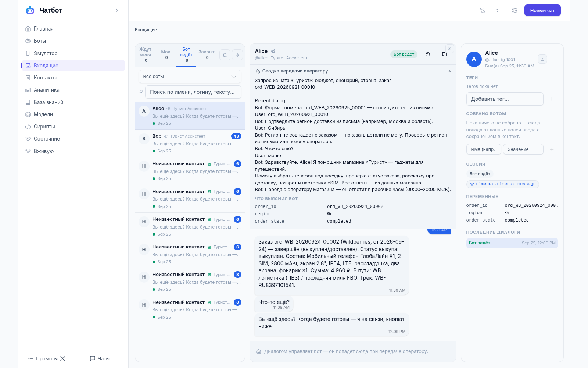
Task: Click the notification bell icon in inbox
Action: pyautogui.click(x=225, y=55)
